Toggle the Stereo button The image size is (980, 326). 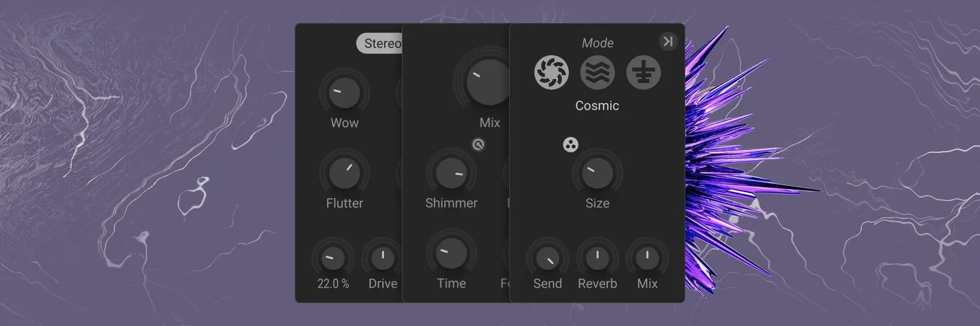tap(380, 43)
